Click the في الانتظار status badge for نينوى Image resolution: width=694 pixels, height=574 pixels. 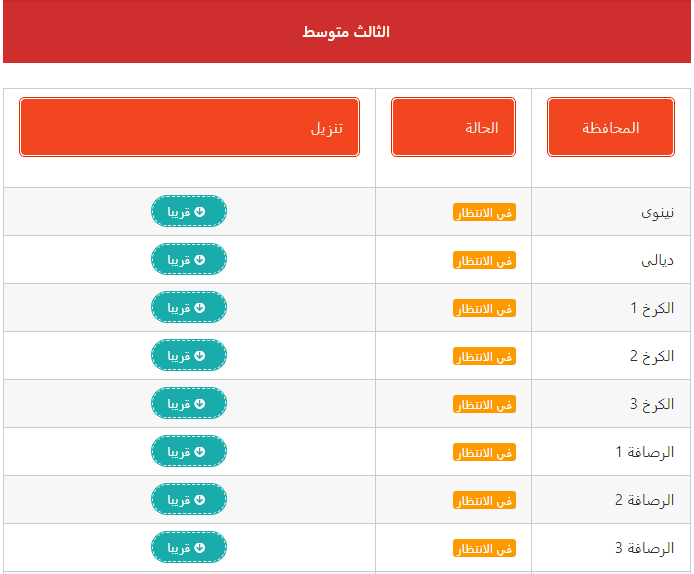pos(484,212)
